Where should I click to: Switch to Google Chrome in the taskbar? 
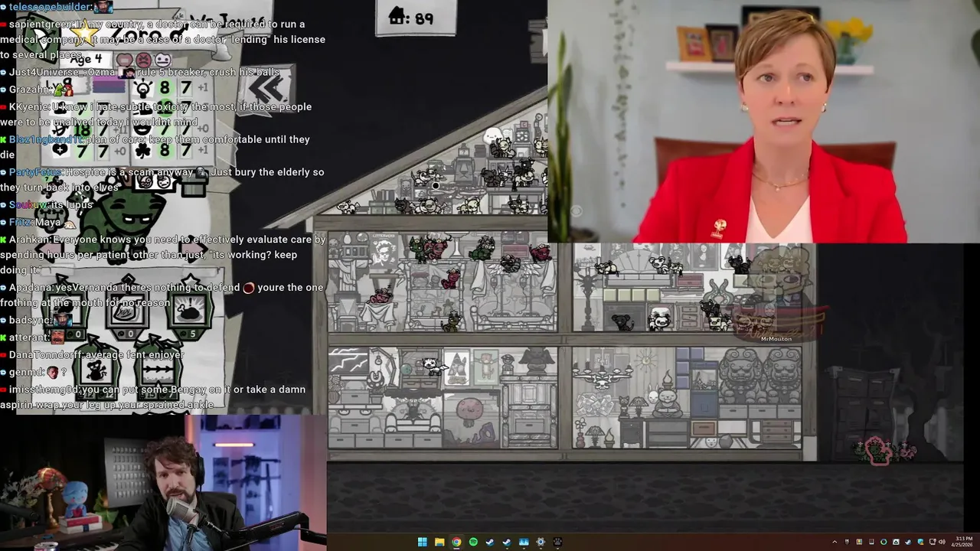456,542
